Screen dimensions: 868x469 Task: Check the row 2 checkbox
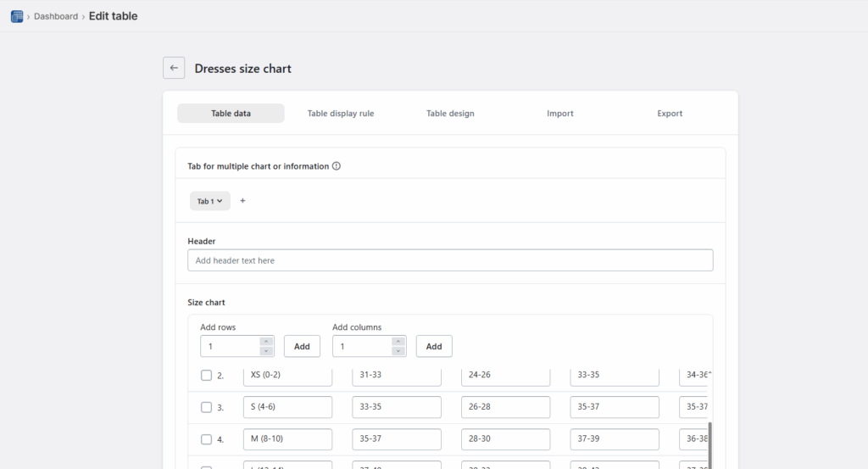206,375
